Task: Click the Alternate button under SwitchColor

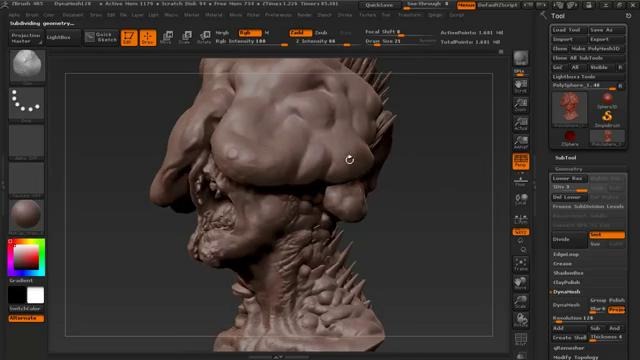Action: click(26, 318)
